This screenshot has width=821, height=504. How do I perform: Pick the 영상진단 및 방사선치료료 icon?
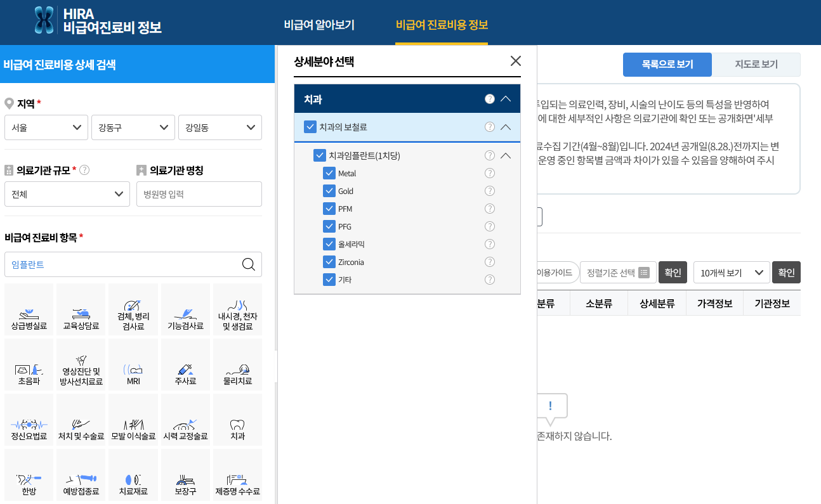tap(81, 365)
